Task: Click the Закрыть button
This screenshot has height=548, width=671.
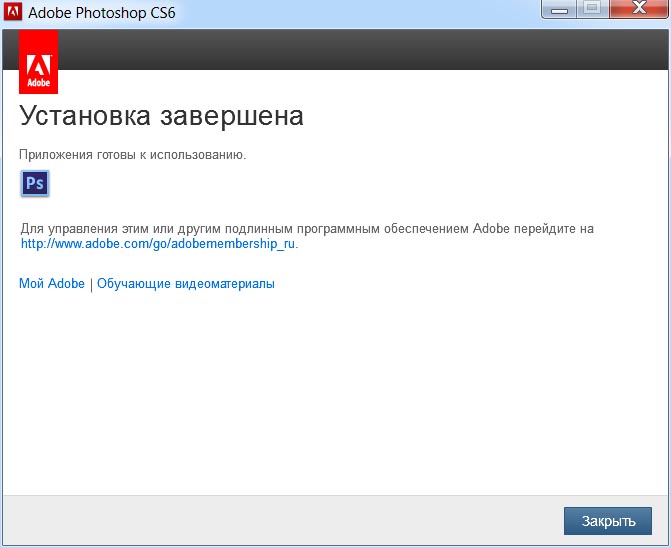Action: (608, 521)
